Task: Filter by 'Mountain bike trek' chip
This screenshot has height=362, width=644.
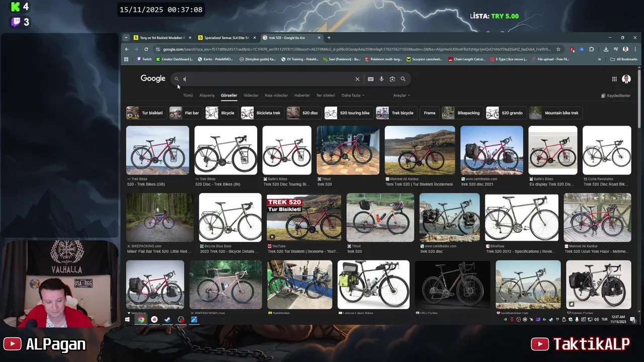Action: 555,113
